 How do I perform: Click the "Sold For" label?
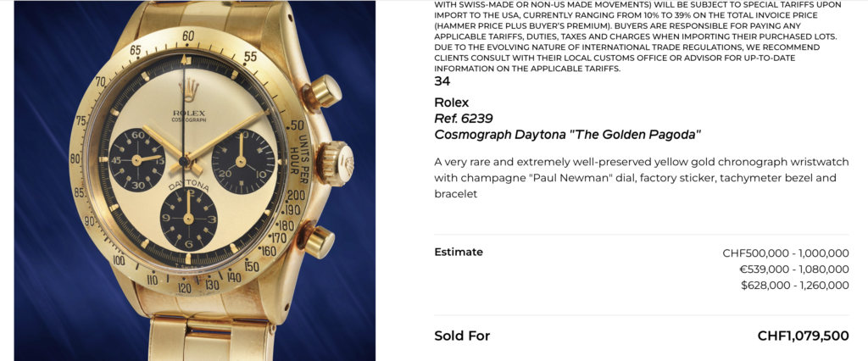(462, 336)
